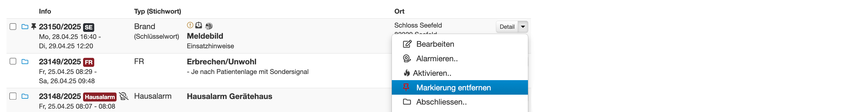Screen dimensions: 868x112
Task: Click the pin icon next to 23150/2025
Action: 33,26
